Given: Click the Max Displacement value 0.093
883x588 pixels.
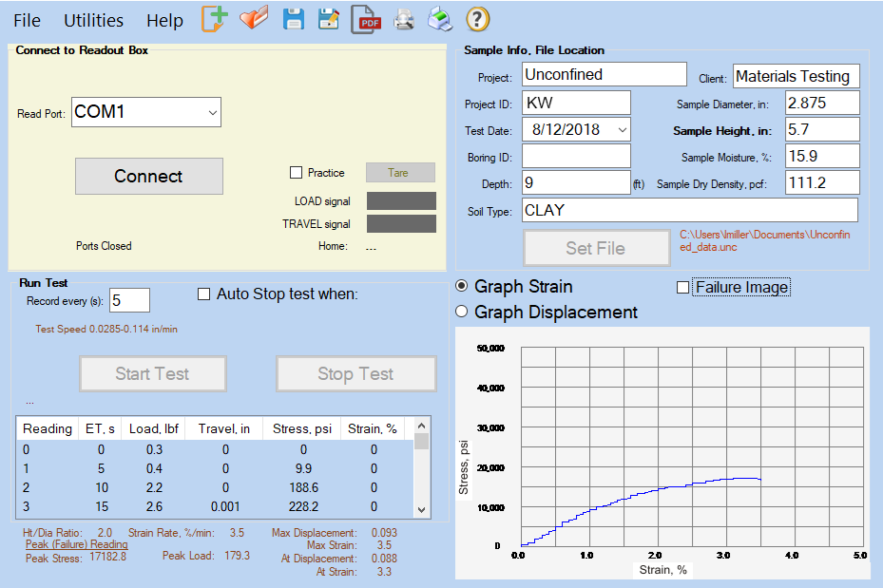Looking at the screenshot, I should [x=384, y=533].
